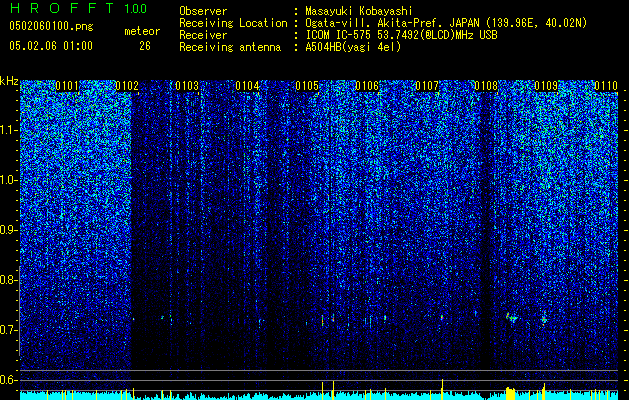The height and width of the screenshot is (400, 629).
Task: Click the 0.6 kHz axis tick label
Action: point(8,380)
